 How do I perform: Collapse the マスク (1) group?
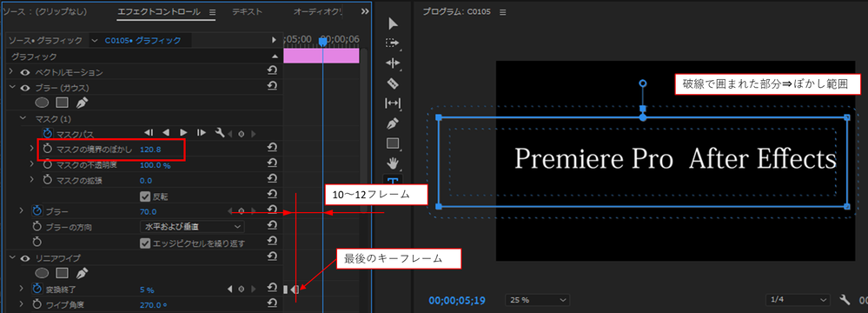coord(22,118)
